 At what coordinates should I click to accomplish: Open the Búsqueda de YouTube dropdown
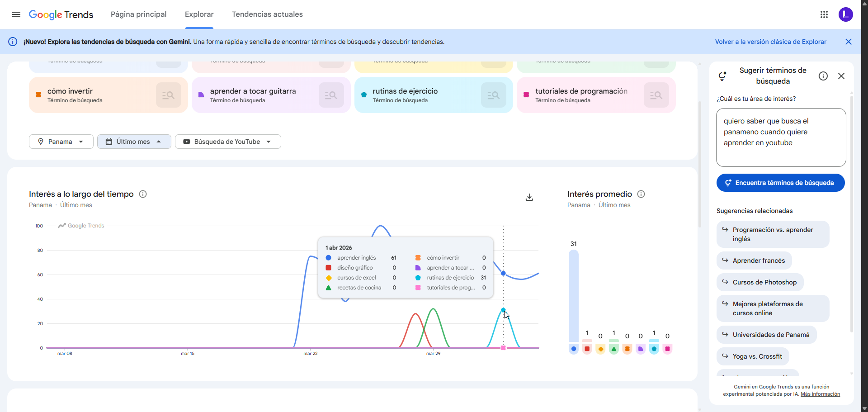pyautogui.click(x=228, y=142)
